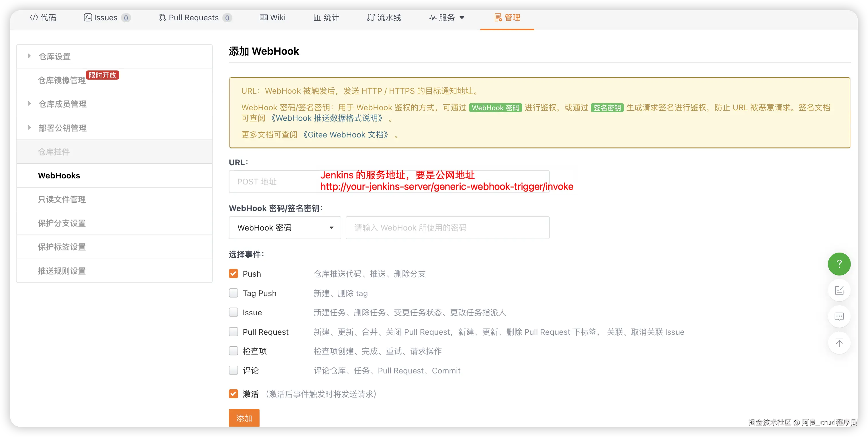Open the Gitee WebHook 文档 link

pyautogui.click(x=345, y=135)
